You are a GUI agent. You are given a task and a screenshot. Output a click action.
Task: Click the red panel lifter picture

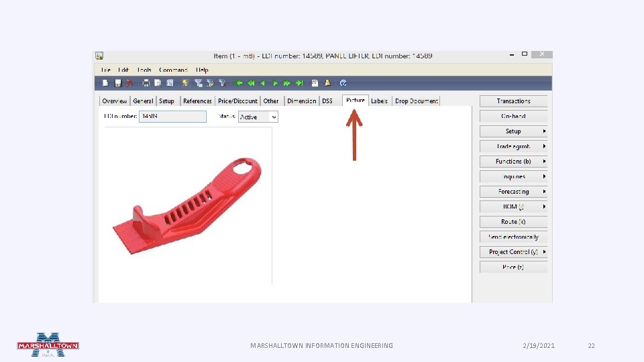[187, 206]
